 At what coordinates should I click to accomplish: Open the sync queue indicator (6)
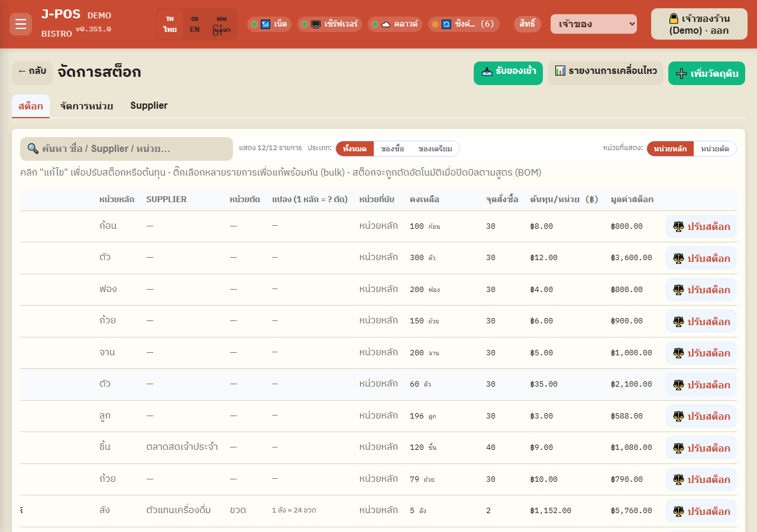coord(464,24)
